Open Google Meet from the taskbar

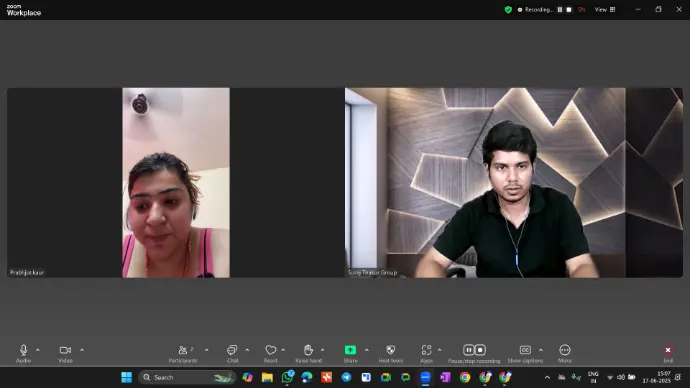386,377
